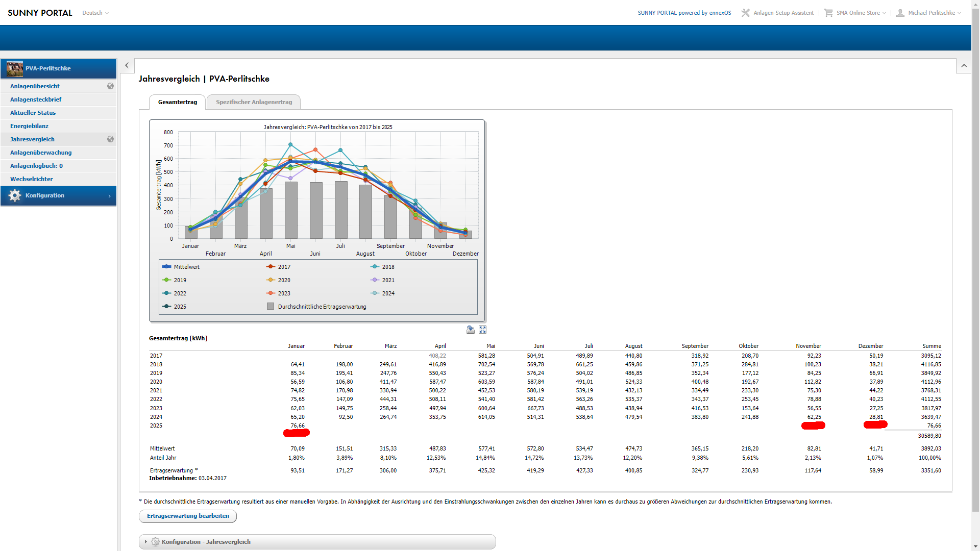This screenshot has width=980, height=551.
Task: Click the PVA-Perlitschke plant thumbnail
Action: point(15,68)
